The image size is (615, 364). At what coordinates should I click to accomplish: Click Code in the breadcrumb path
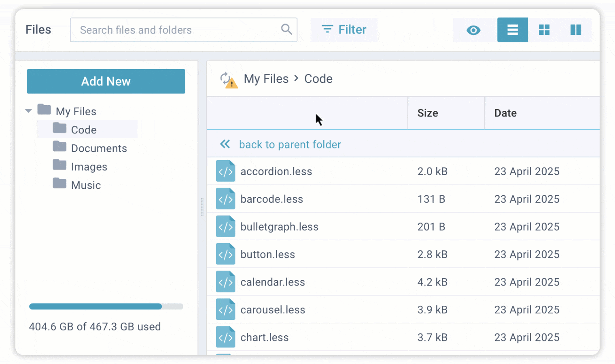pos(318,79)
